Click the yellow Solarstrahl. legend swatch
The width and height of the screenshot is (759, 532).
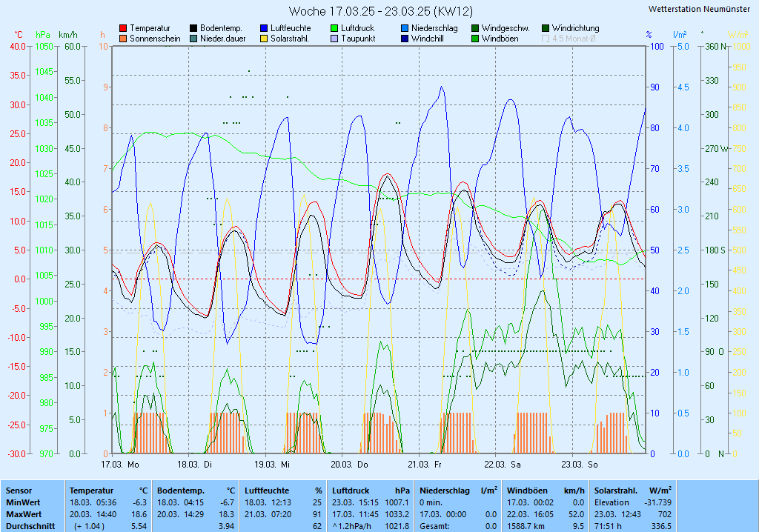tap(264, 39)
